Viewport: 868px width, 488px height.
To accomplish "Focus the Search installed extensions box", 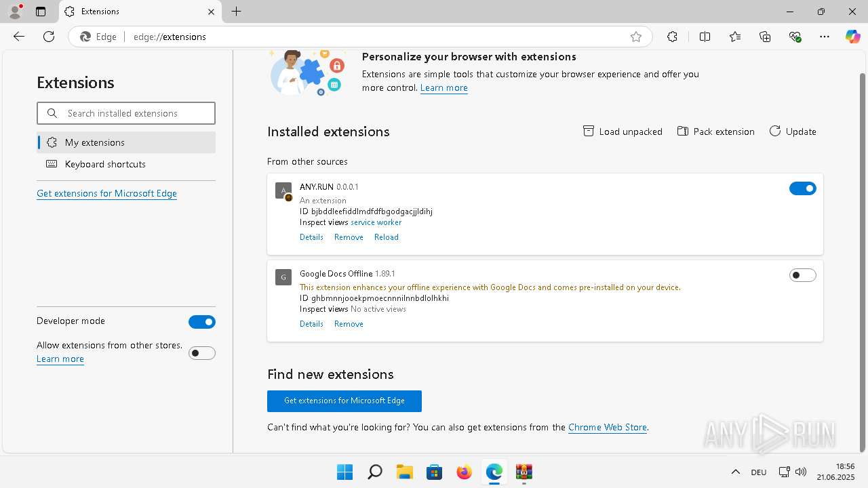I will point(126,113).
